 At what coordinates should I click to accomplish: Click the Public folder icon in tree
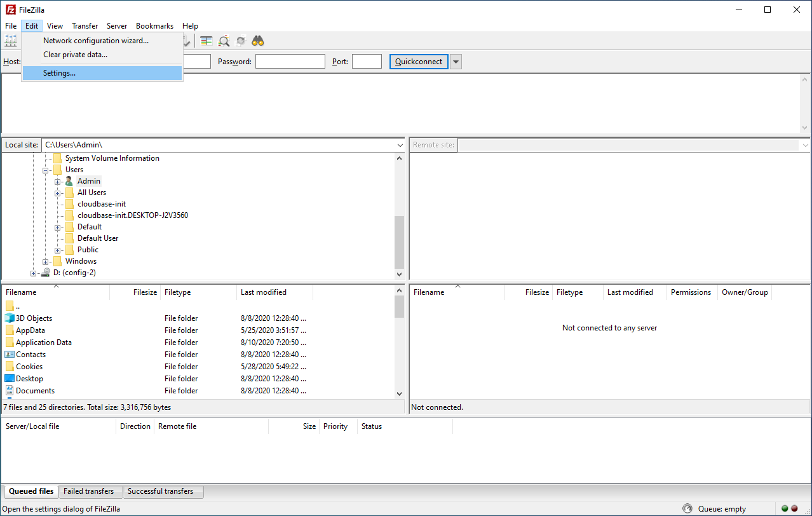click(x=69, y=250)
